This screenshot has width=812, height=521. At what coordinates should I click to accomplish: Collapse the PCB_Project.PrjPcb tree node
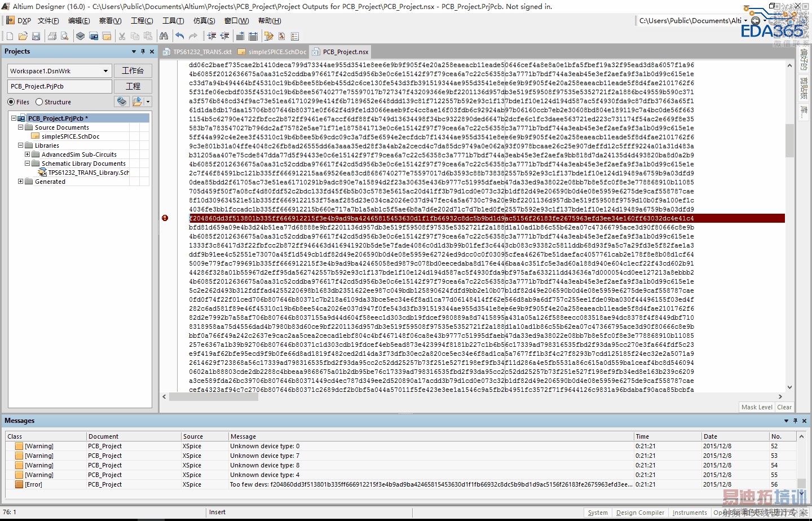pos(14,118)
